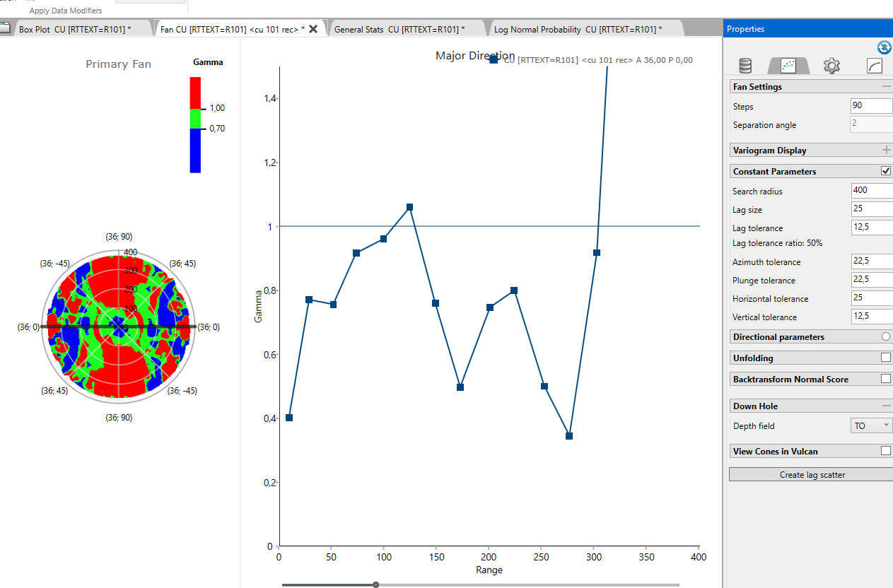Collapse the Down Hole section
The height and width of the screenshot is (588, 893).
coord(886,406)
